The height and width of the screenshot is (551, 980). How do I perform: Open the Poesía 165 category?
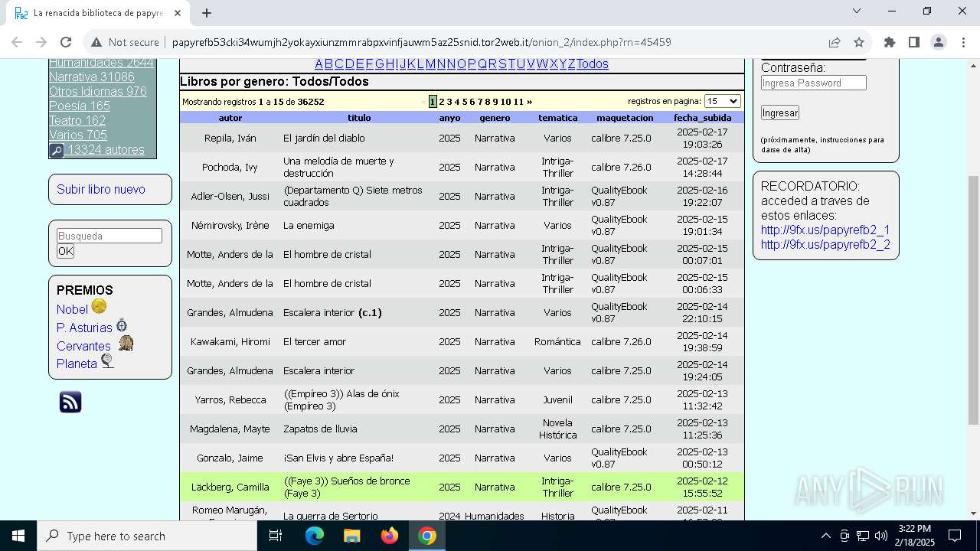point(80,106)
